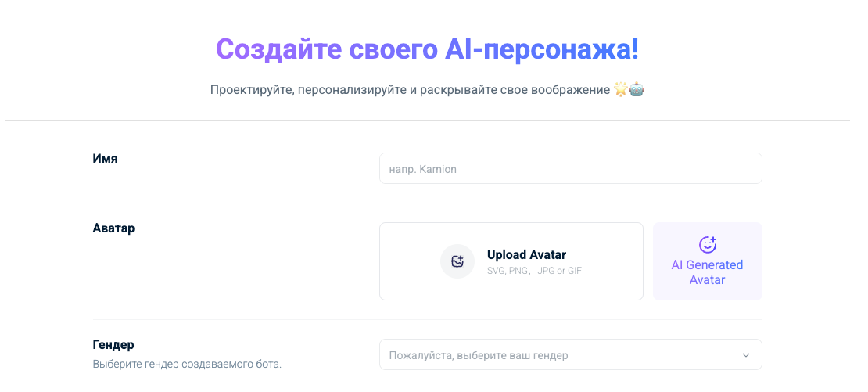
Task: Click the "Выберите гендер создаваемого бота" hint text
Action: [x=186, y=364]
